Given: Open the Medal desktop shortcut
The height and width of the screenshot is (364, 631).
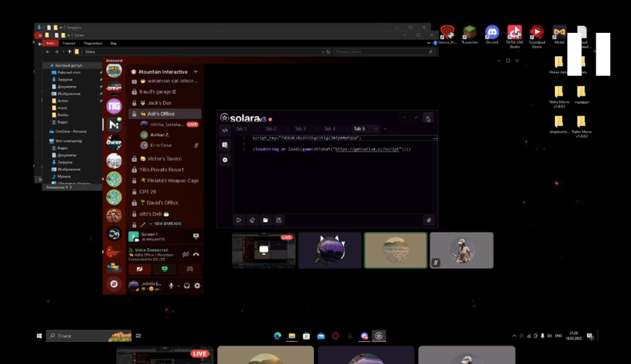Looking at the screenshot, I should 559,34.
